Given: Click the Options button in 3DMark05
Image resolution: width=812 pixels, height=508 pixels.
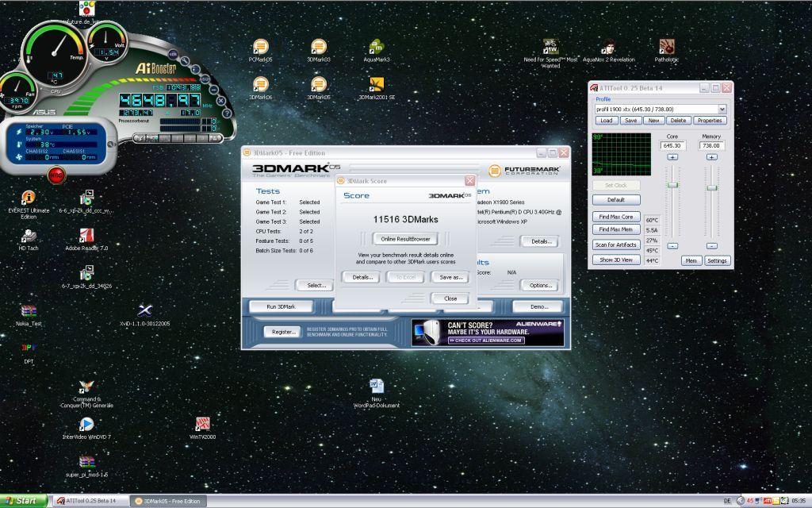Looking at the screenshot, I should click(x=540, y=286).
